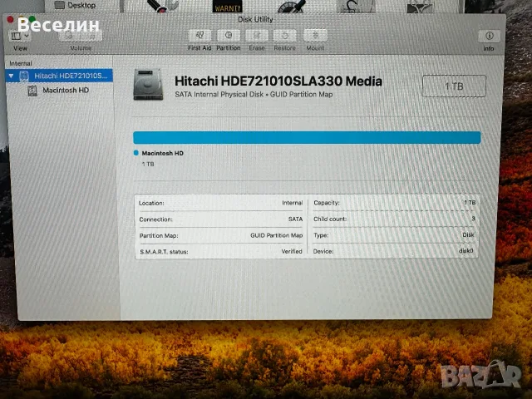Click the Macintosh HD legend label

163,153
